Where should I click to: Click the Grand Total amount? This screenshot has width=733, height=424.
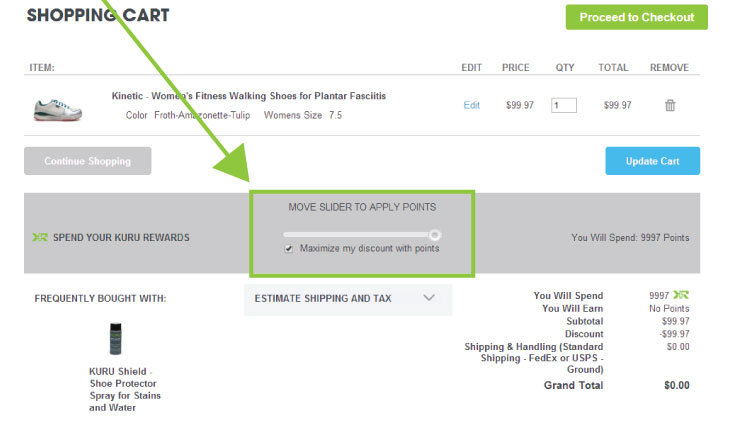point(676,385)
